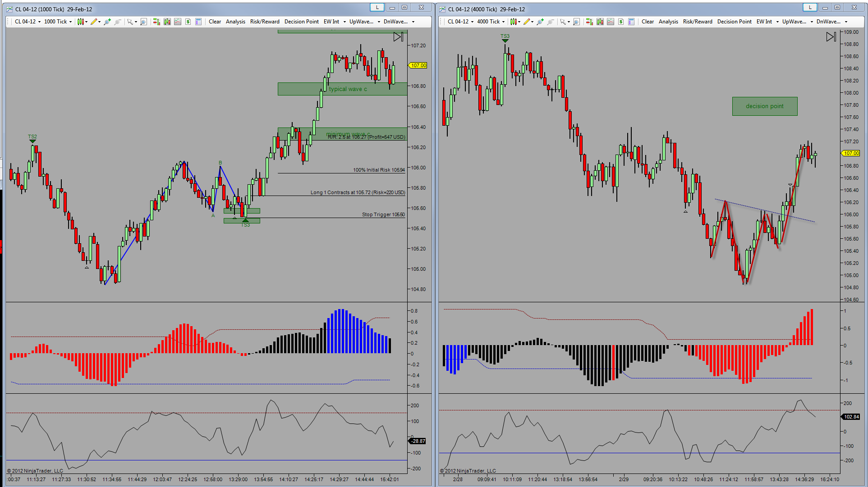Open CL 04-12 instrument dropdown in 1000 Tick window

[28, 22]
